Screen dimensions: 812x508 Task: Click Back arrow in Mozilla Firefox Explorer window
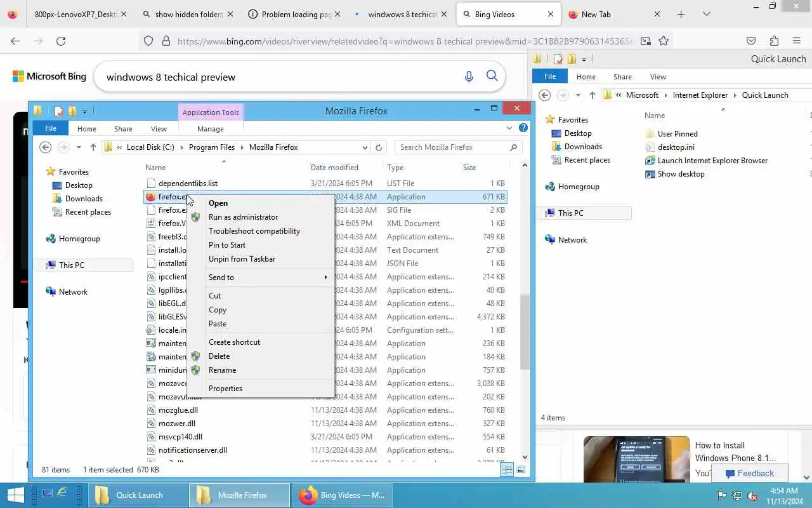pyautogui.click(x=45, y=147)
